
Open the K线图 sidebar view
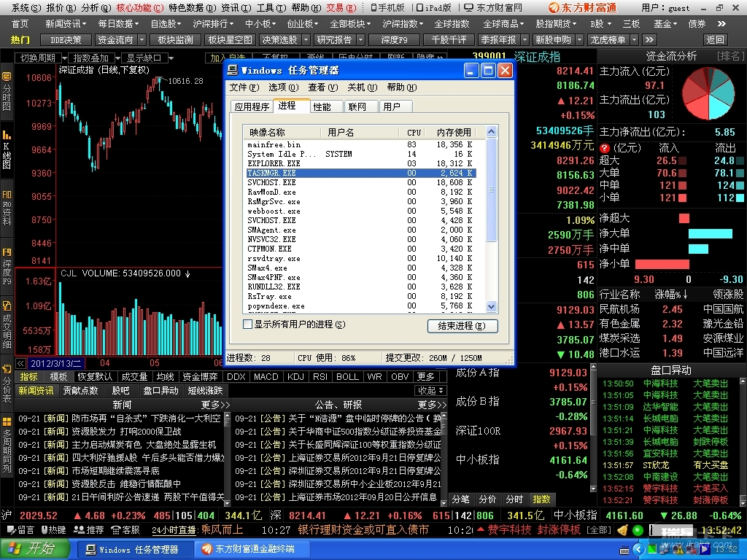[x=7, y=149]
